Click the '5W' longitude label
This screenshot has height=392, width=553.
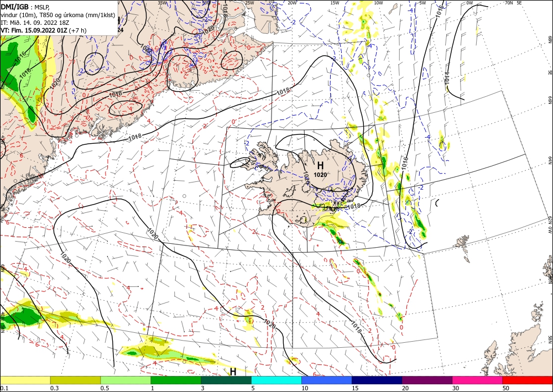click(x=423, y=3)
